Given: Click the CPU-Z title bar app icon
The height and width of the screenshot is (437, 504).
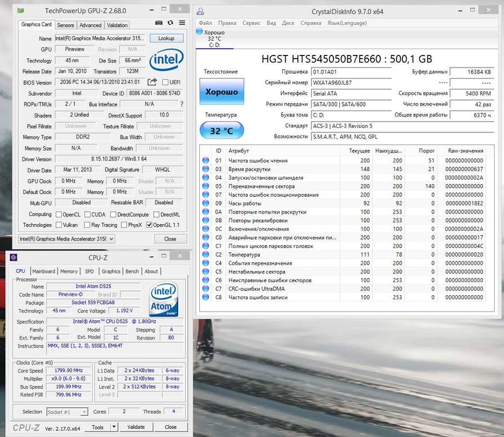Looking at the screenshot, I should click(x=14, y=257).
